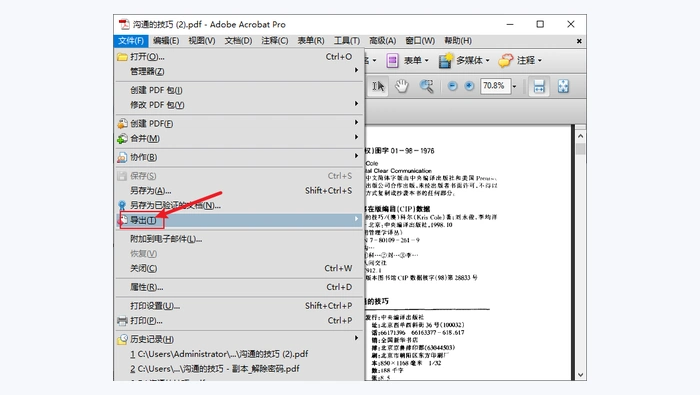
Task: Click the zoom in plus button
Action: tap(469, 86)
